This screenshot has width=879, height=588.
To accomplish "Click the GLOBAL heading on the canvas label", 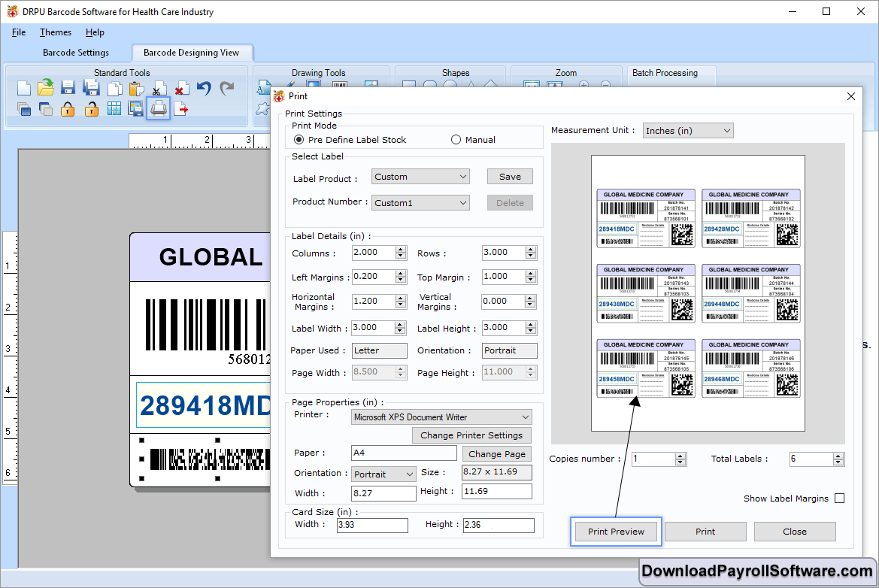I will point(211,257).
